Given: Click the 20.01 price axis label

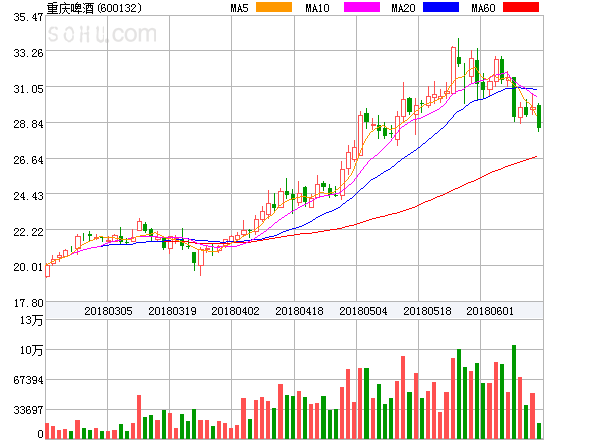Looking at the screenshot, I should (x=28, y=267).
